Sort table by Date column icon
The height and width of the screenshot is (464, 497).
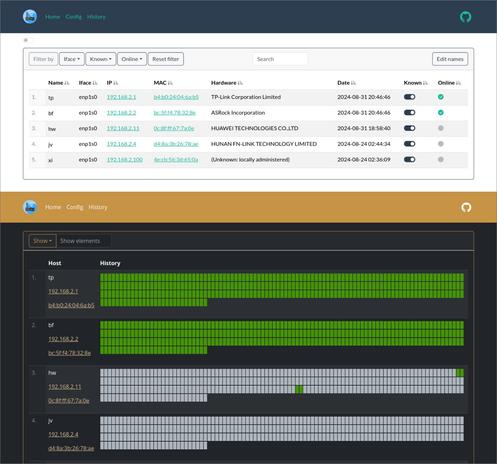(353, 83)
